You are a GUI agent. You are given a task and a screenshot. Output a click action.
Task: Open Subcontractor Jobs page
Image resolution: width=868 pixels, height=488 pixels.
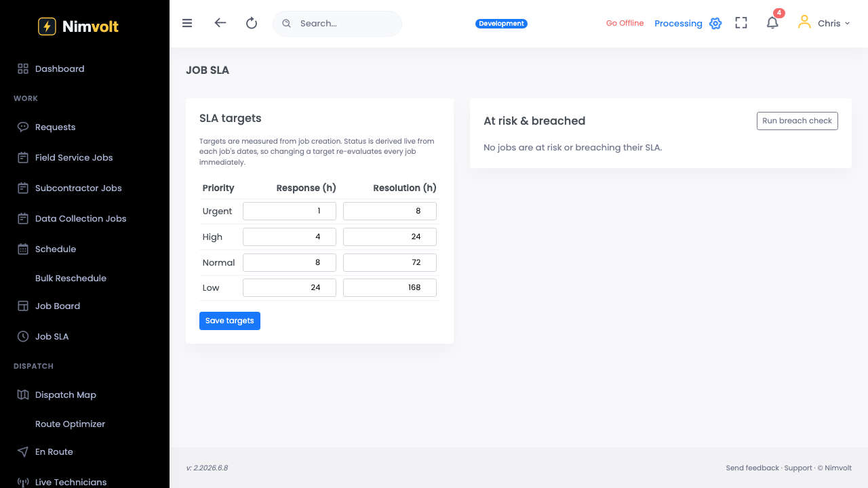pos(78,188)
